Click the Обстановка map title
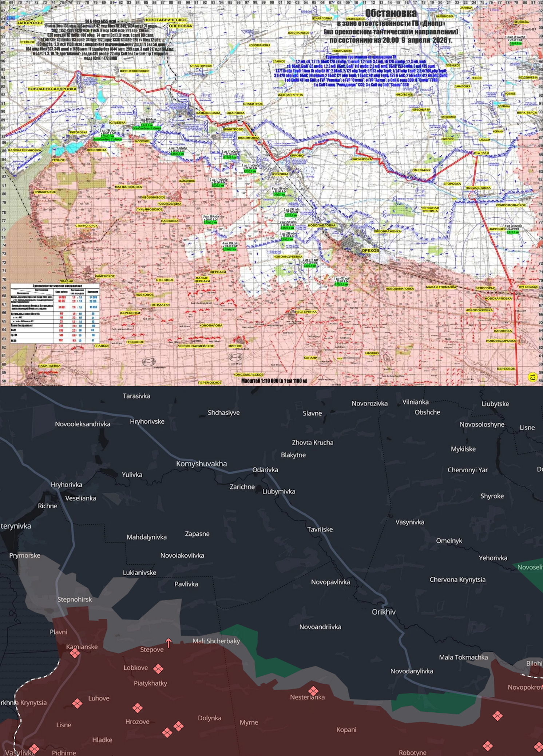 click(391, 13)
